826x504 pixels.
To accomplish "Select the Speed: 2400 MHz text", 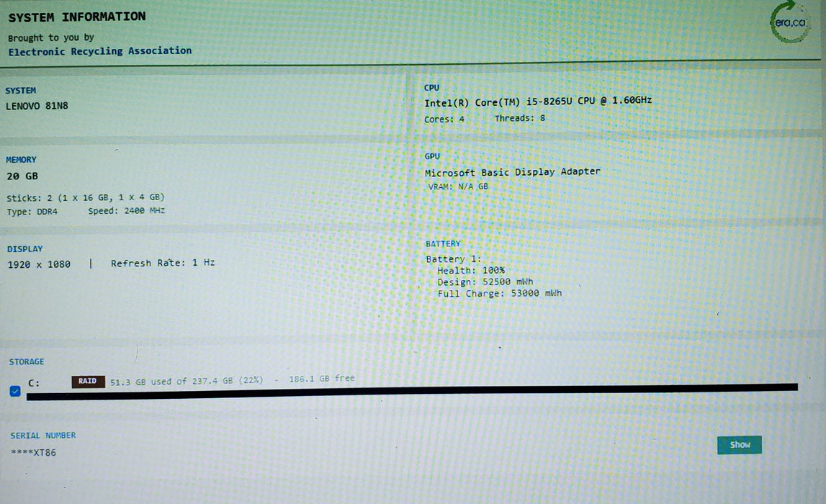I will (x=127, y=211).
